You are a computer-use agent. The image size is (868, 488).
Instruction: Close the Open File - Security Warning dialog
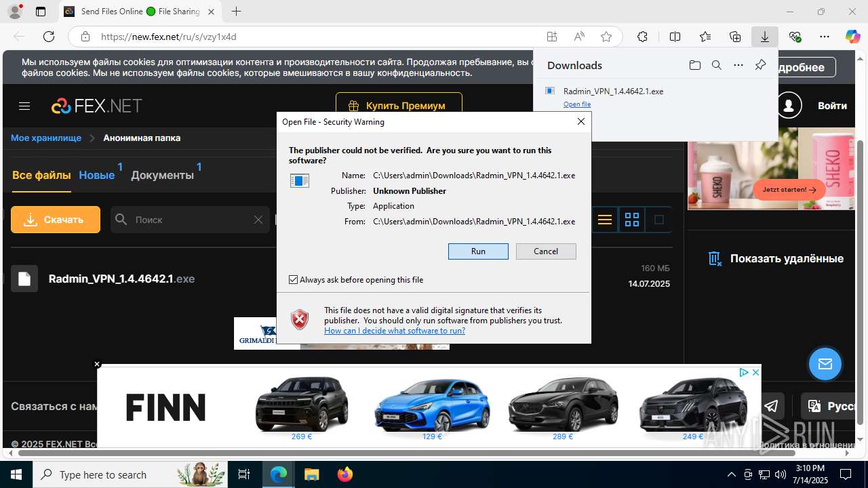pos(580,122)
